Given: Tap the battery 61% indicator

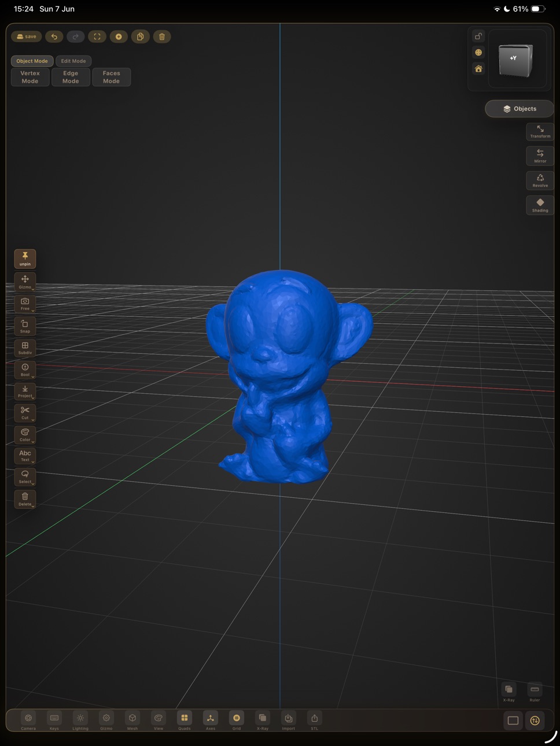Looking at the screenshot, I should (529, 9).
